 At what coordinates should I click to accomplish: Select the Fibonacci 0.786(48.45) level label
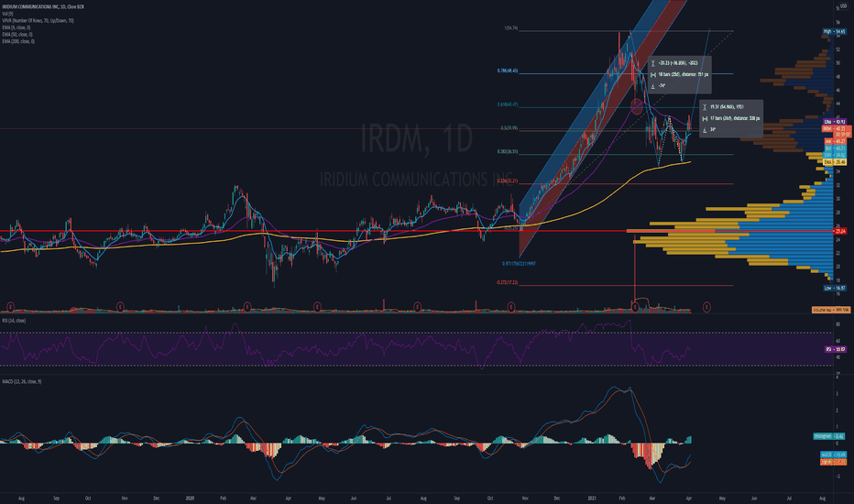[x=507, y=71]
